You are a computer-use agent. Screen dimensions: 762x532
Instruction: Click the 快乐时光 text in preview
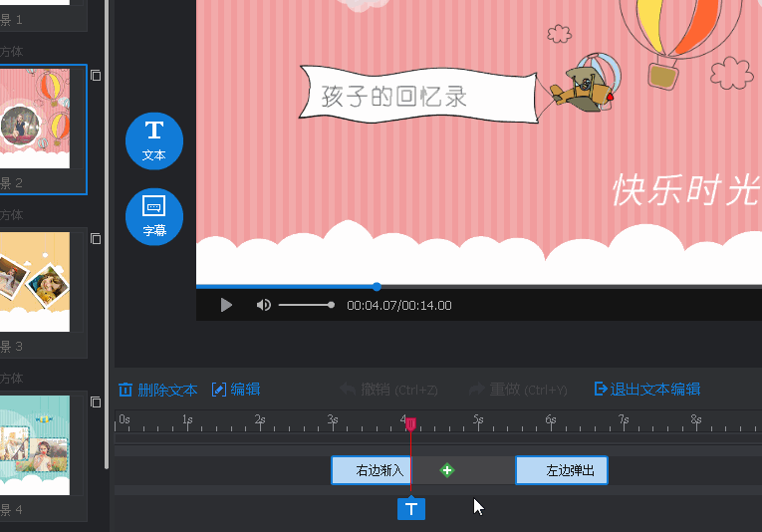[686, 190]
